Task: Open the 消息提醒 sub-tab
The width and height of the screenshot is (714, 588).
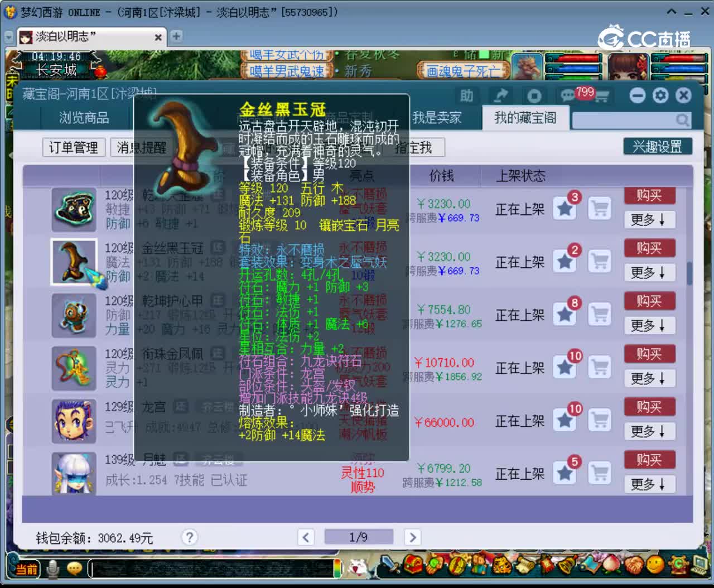Action: point(142,147)
